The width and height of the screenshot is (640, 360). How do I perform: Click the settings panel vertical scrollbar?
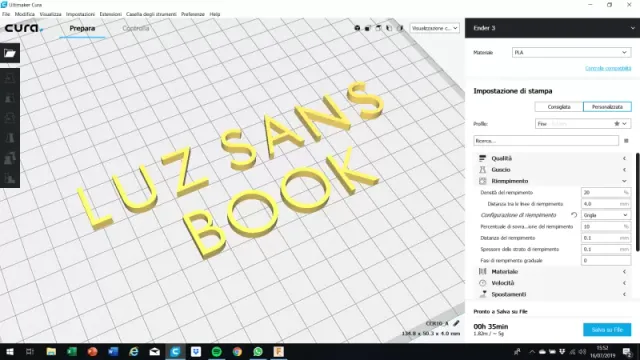[x=638, y=202]
